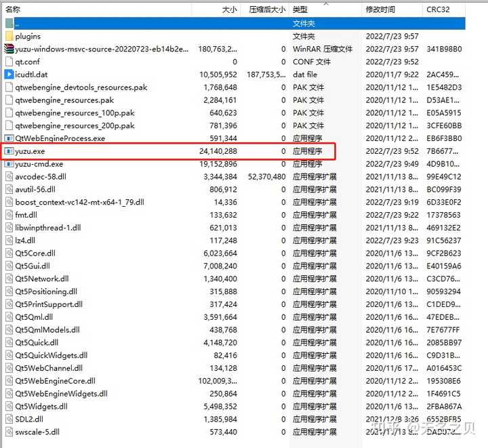Image resolution: width=488 pixels, height=448 pixels.
Task: Click the QtWebEngineProcess.exe application icon
Action: coord(9,138)
